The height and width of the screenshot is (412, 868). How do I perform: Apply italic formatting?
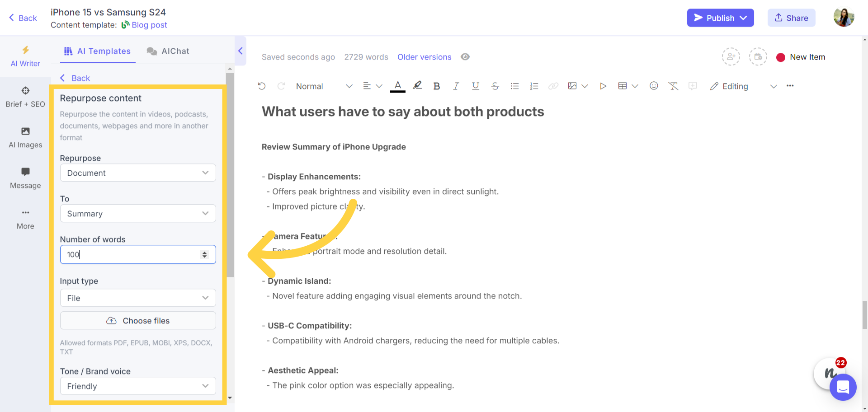coord(456,86)
